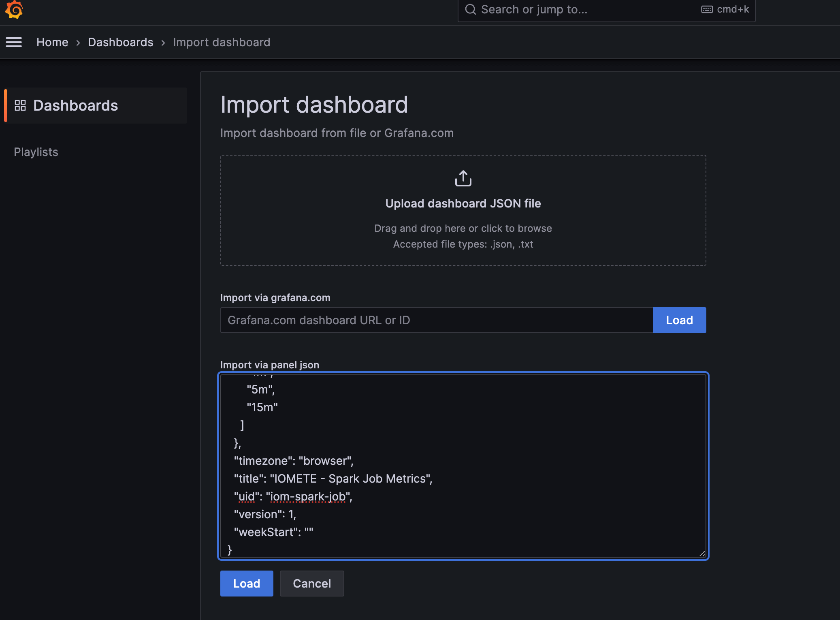
Task: Click the Load button for grafana.com import
Action: (680, 320)
